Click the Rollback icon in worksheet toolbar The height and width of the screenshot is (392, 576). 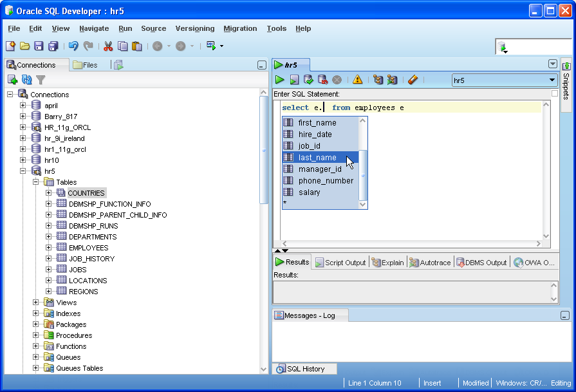click(x=322, y=79)
